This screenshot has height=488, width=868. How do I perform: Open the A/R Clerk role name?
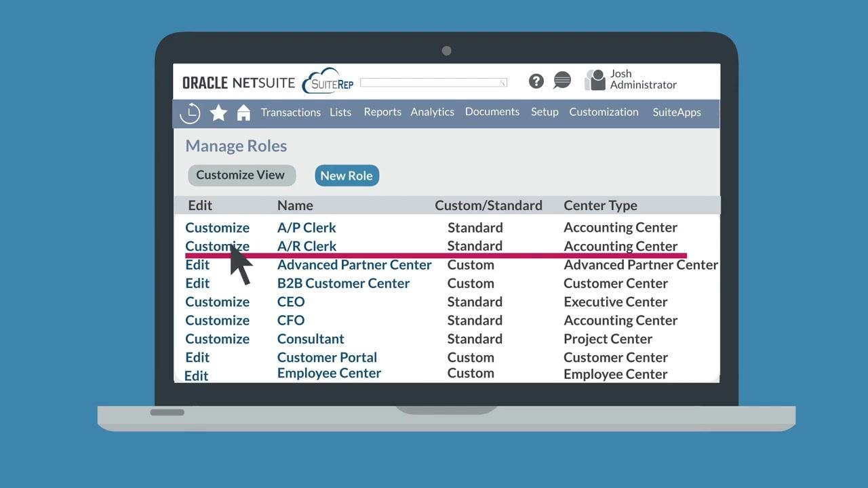[307, 246]
